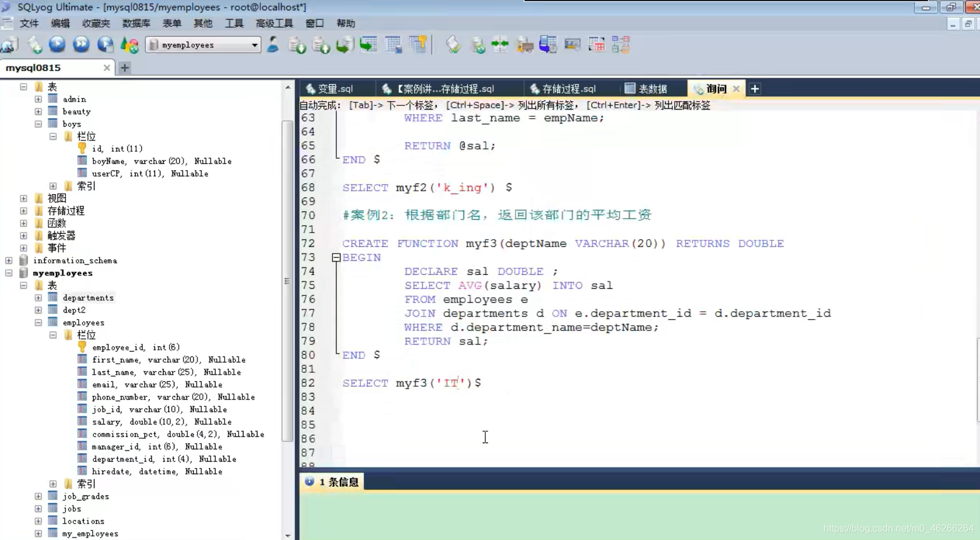The image size is (980, 540).
Task: Click the object browser vertical scrollbar
Action: tap(287, 280)
